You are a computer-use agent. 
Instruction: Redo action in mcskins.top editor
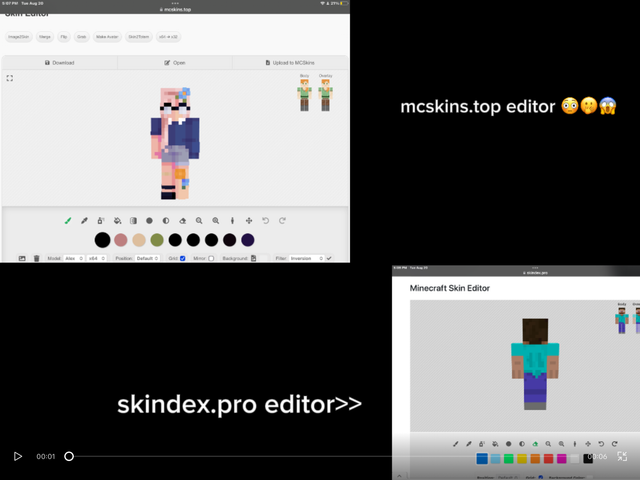coord(282,221)
